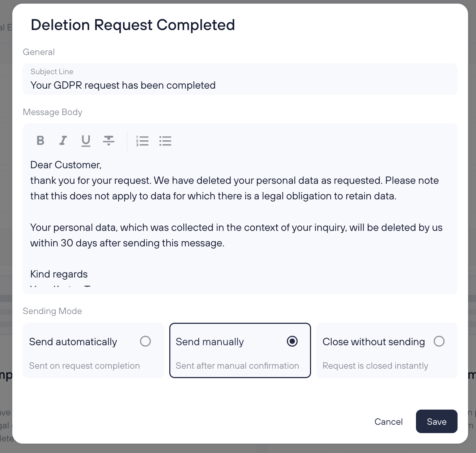
Task: Insert a bulleted list
Action: coord(165,141)
